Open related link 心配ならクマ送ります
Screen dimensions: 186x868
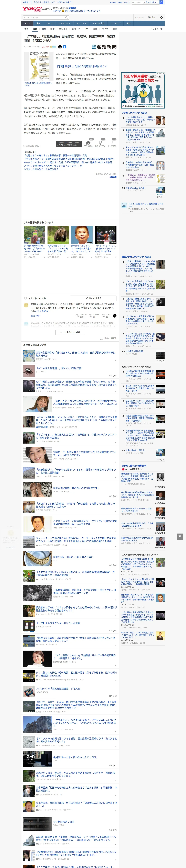coord(55,156)
